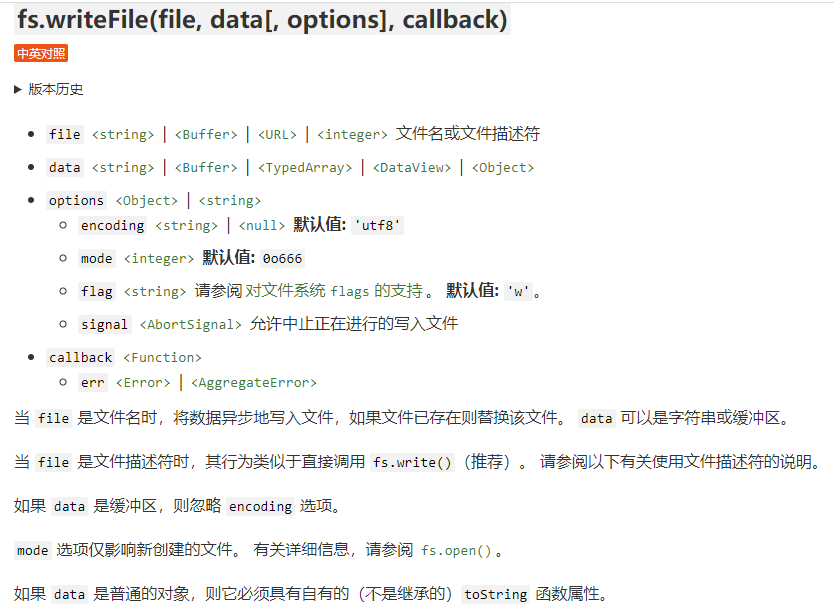Open the <DataView> type link
The width and height of the screenshot is (834, 615).
pos(412,168)
